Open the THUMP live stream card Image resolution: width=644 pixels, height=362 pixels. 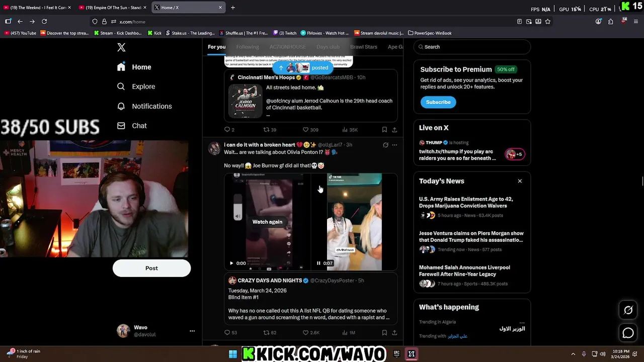tap(472, 149)
